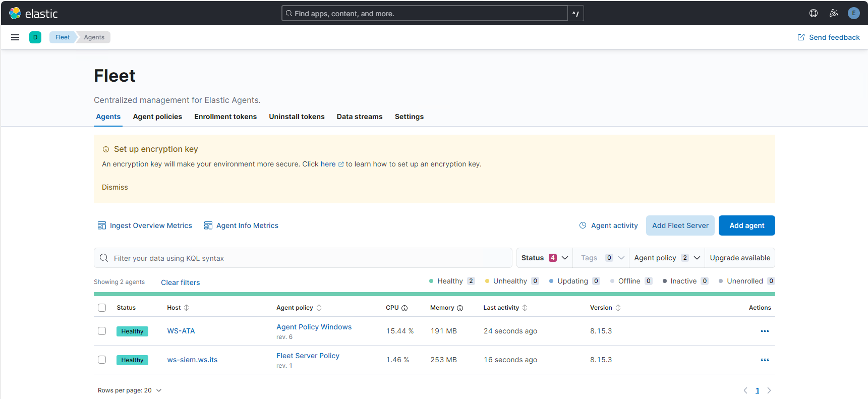Click the external link icon after 'here'
This screenshot has height=399, width=868.
(341, 164)
